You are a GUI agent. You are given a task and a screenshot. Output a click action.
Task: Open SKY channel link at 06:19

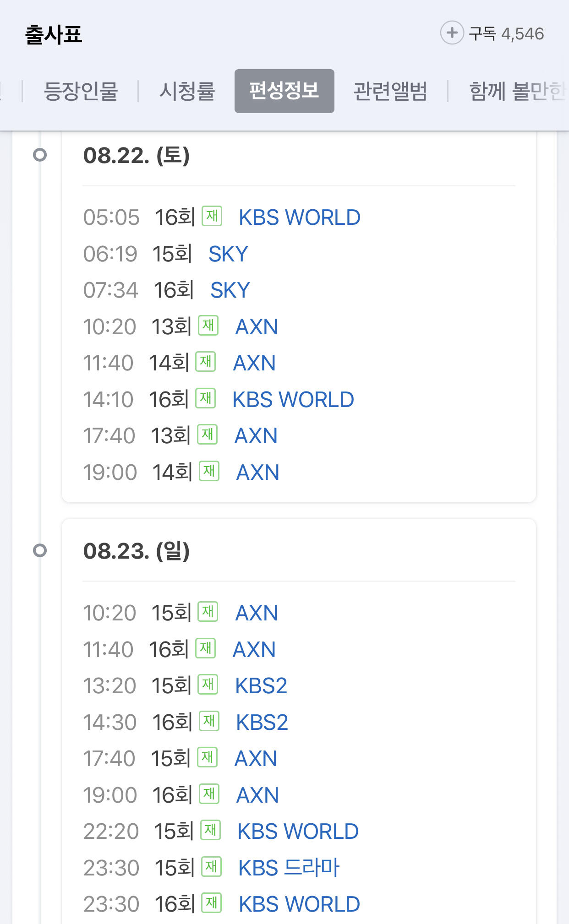(x=228, y=254)
